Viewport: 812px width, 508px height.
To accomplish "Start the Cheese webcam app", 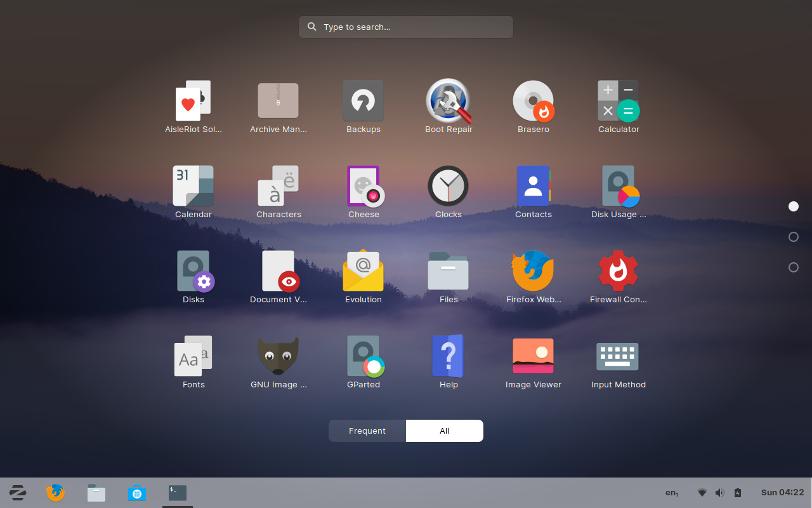I will [363, 186].
